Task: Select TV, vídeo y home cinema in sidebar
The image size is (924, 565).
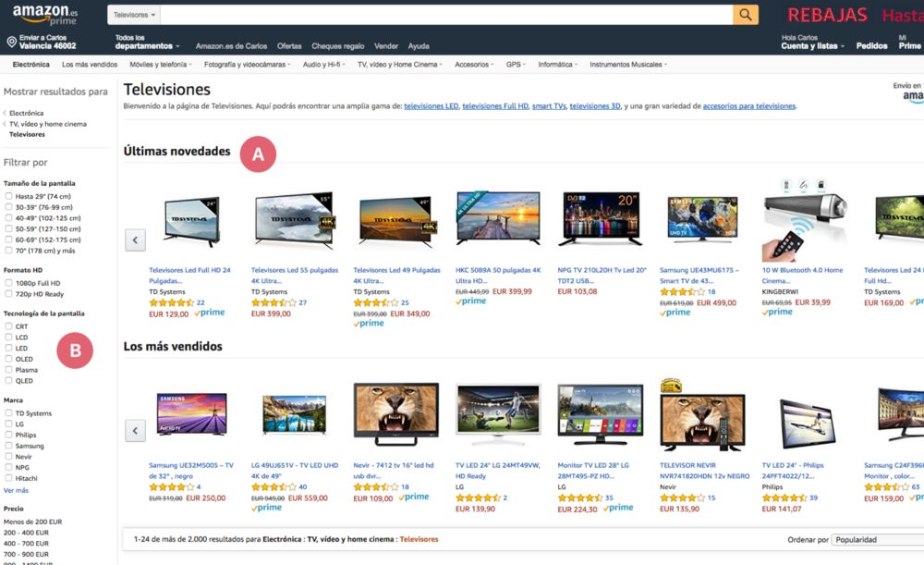Action: pos(48,124)
